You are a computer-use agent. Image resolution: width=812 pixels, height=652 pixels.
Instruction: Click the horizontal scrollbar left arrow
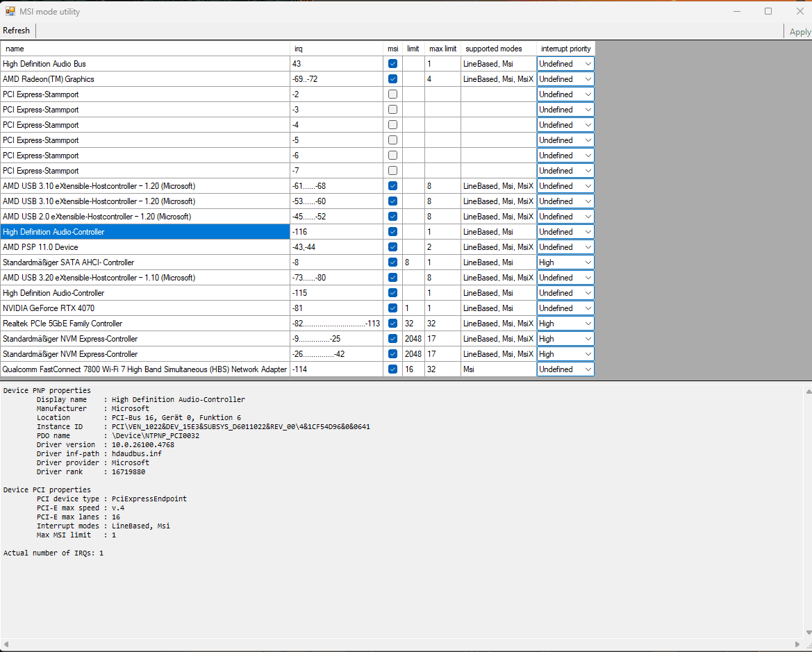[6, 645]
